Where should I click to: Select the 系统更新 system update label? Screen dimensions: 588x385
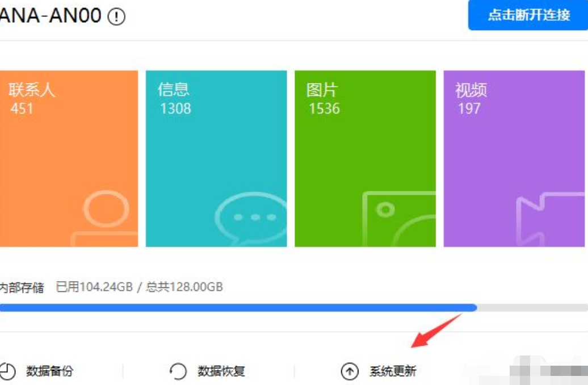coord(393,372)
